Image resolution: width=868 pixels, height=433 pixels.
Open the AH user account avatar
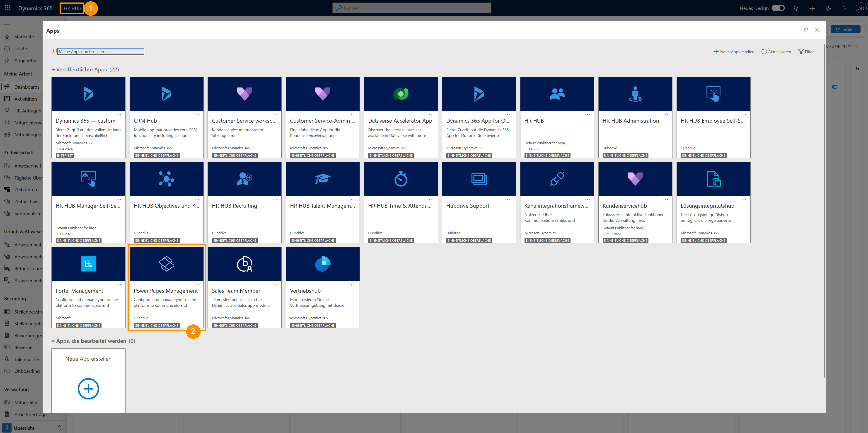coord(861,8)
